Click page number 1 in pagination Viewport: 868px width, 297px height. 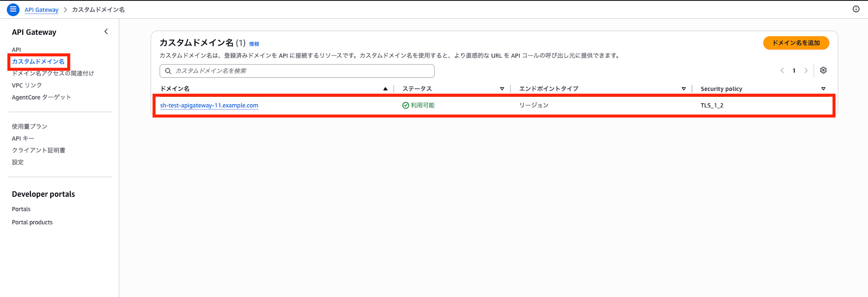coord(794,71)
